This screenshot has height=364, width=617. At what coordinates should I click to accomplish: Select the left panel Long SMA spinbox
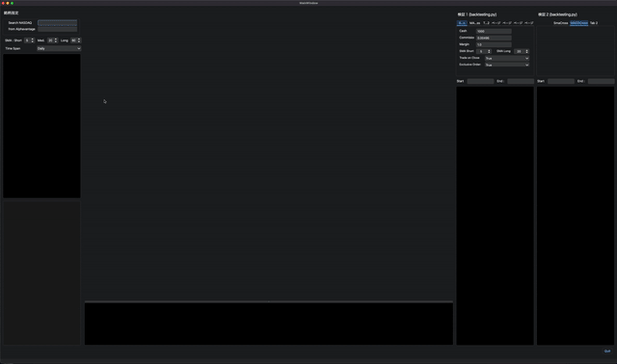pyautogui.click(x=75, y=40)
